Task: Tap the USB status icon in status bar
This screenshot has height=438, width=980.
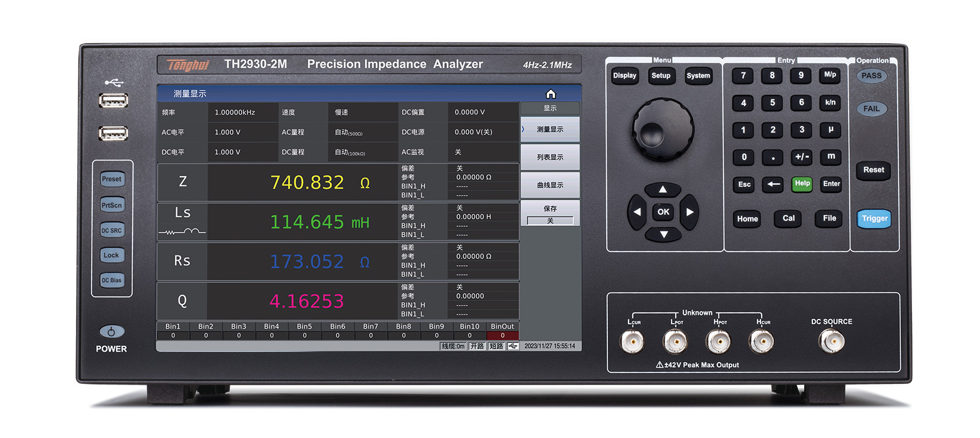Action: 513,346
